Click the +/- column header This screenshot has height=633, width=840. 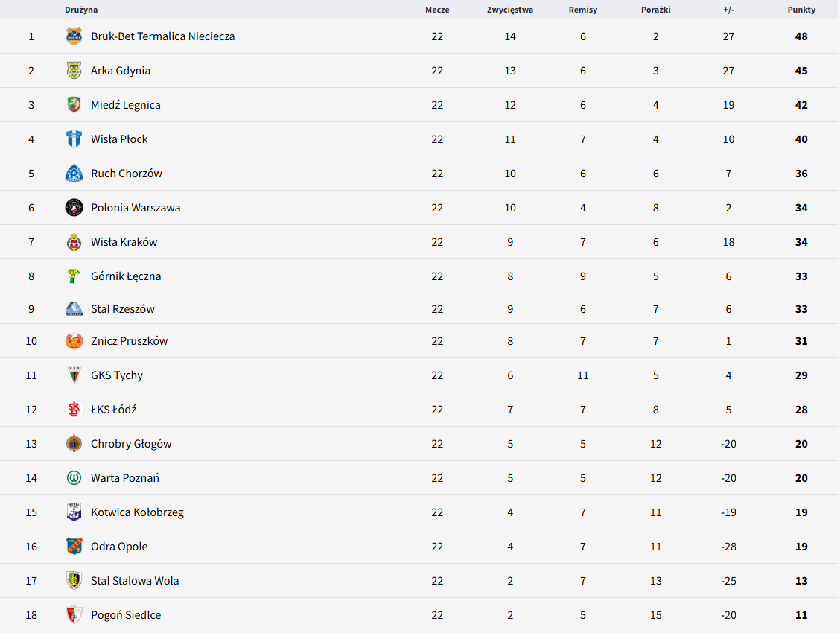tap(728, 10)
